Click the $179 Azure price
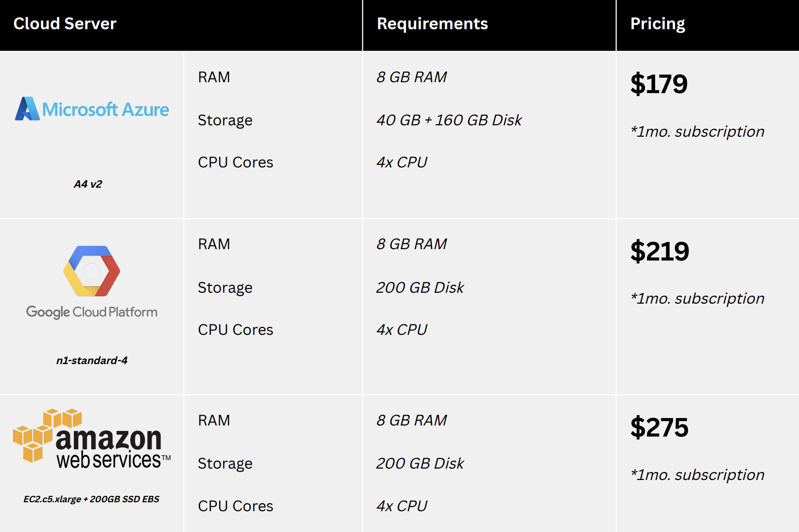799x532 pixels. [659, 84]
